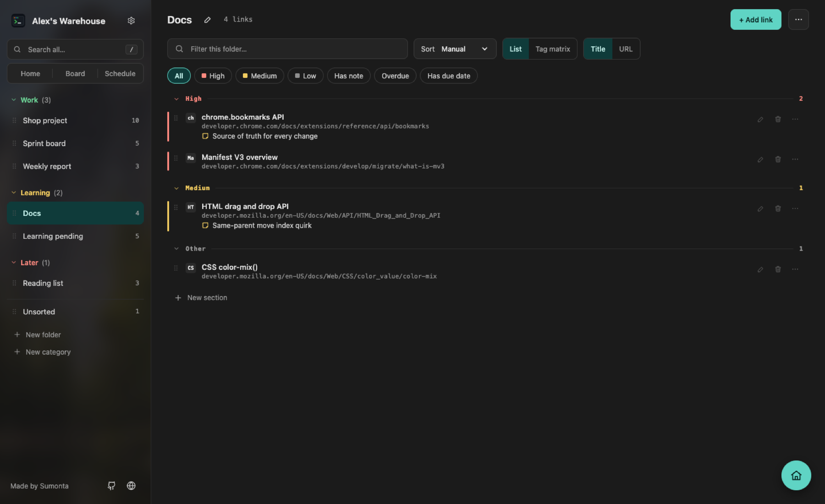Viewport: 825px width, 504px height.
Task: Click New section
Action: coord(201,298)
